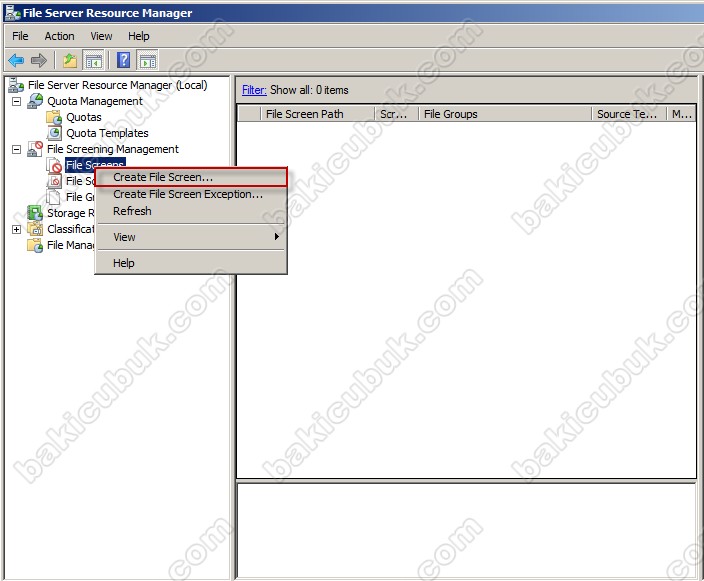This screenshot has height=581, width=704.
Task: Select File Screening Management tree label
Action: point(113,149)
